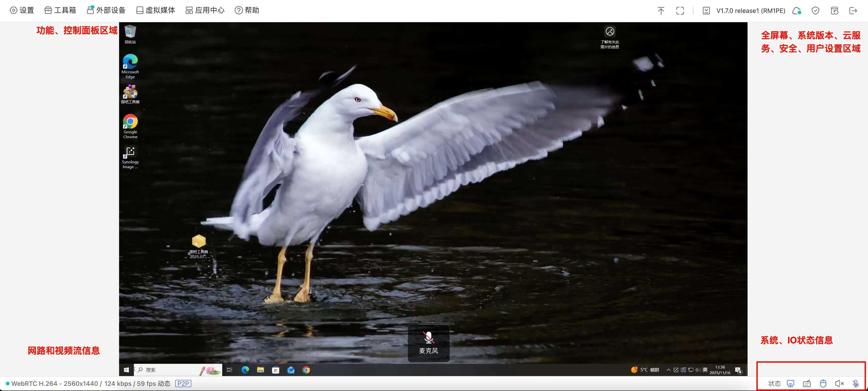Open the 工具箱 menu
Image resolution: width=868 pixels, height=391 pixels.
60,10
